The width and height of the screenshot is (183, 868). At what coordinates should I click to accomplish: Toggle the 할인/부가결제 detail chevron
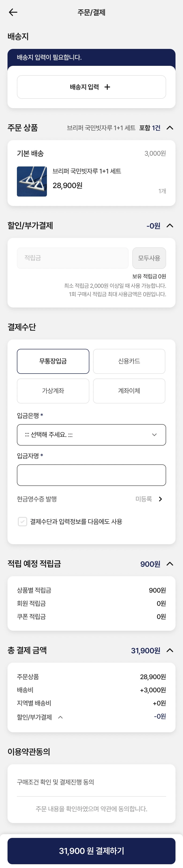[x=61, y=717]
